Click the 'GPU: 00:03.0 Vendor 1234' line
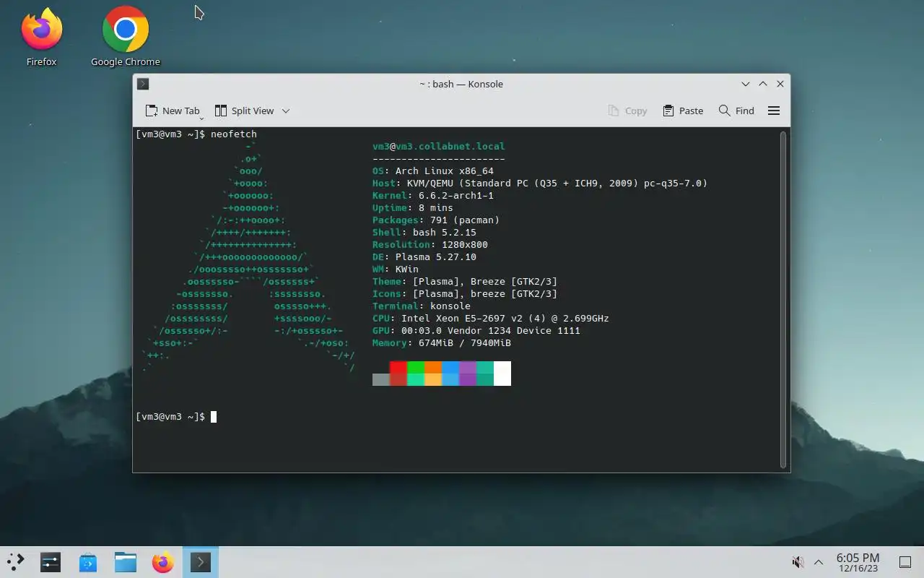 click(476, 331)
